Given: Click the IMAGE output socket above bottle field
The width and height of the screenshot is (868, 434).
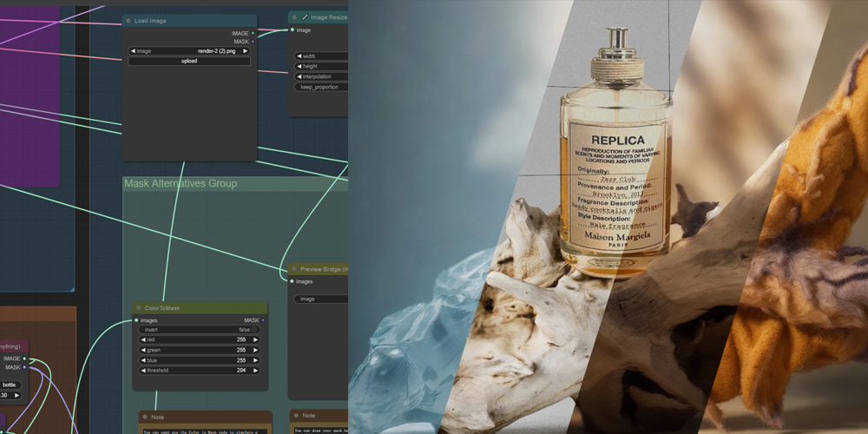Looking at the screenshot, I should pos(24,358).
